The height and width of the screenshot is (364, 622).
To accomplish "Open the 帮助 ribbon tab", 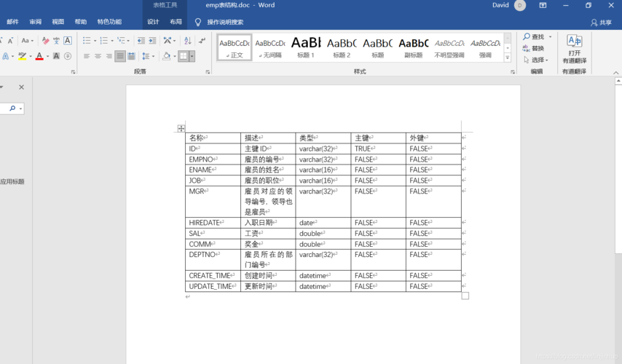I will [81, 22].
